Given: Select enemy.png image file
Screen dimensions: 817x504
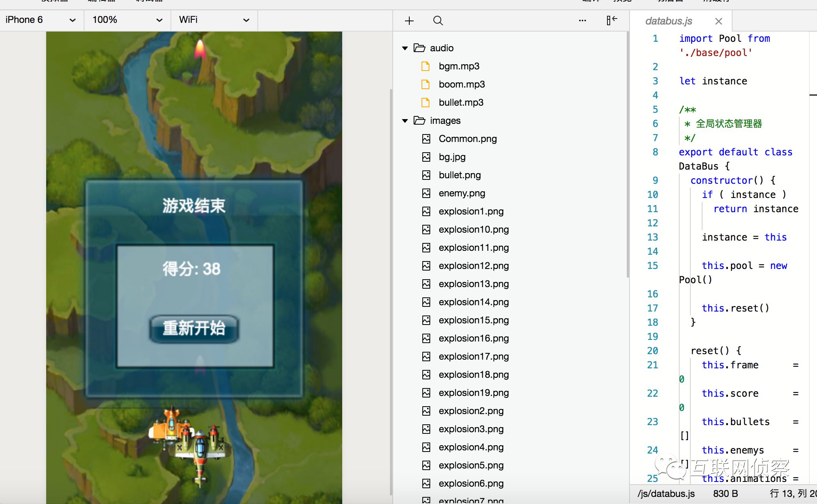Looking at the screenshot, I should [x=462, y=193].
